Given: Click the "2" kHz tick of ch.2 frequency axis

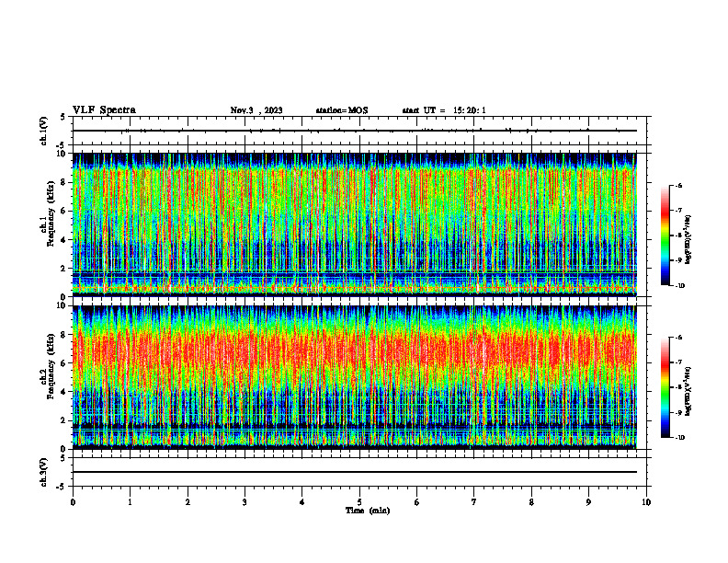Looking at the screenshot, I should [64, 420].
